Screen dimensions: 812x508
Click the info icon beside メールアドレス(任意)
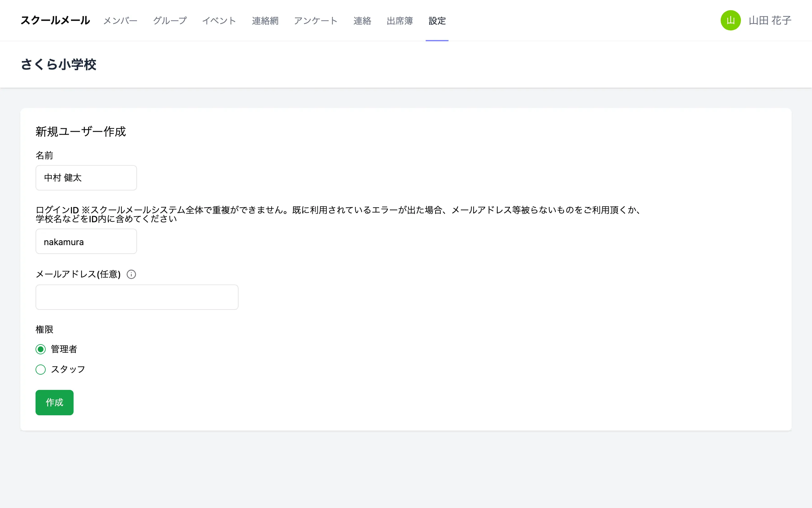pos(131,275)
